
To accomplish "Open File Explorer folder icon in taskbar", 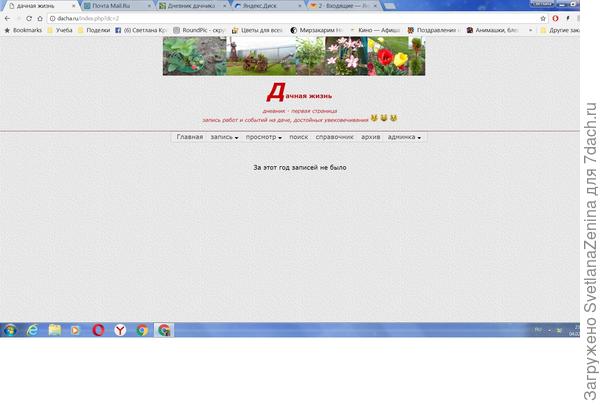I will [55, 329].
